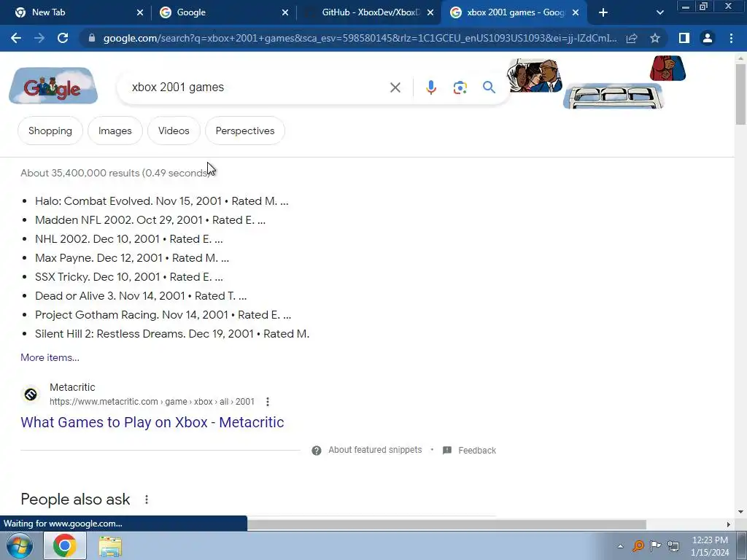
Task: Click Halo: Combat Evolved list item
Action: [161, 201]
